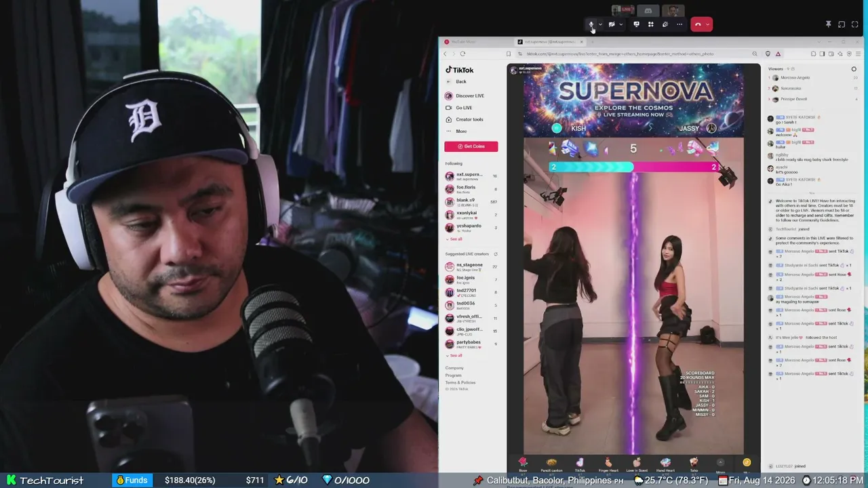Enter fullscreen for the call window
Viewport: 868px width, 488px height.
point(855,24)
